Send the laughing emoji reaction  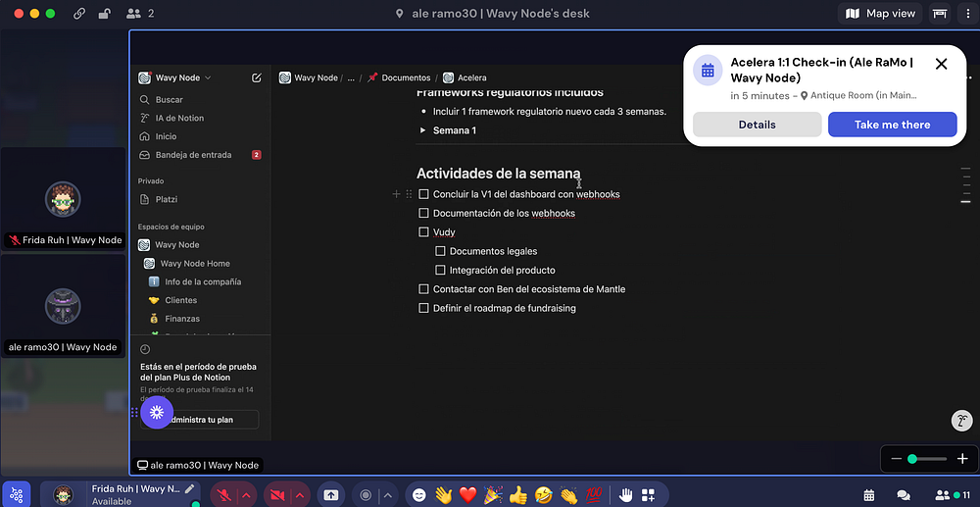pyautogui.click(x=544, y=495)
